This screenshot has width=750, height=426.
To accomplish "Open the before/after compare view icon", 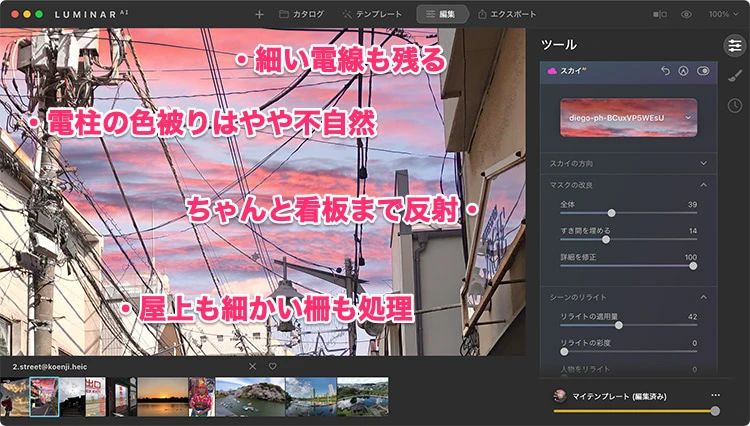I will click(660, 15).
